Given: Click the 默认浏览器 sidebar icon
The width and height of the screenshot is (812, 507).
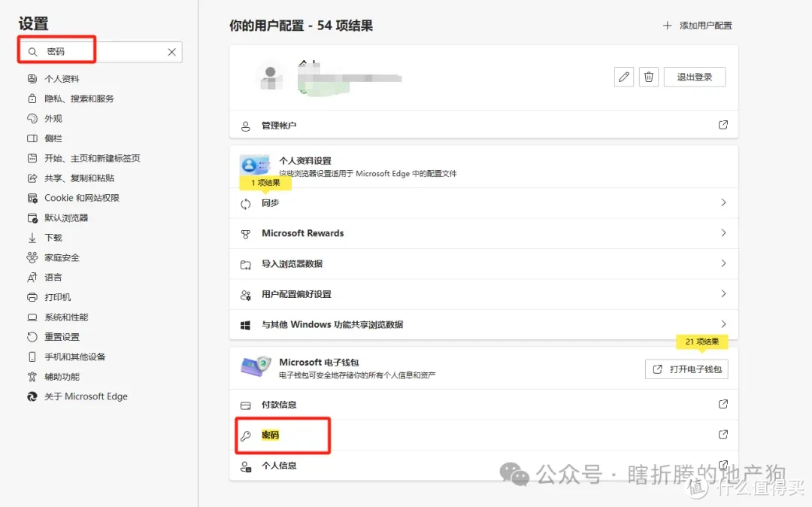Looking at the screenshot, I should click(32, 218).
